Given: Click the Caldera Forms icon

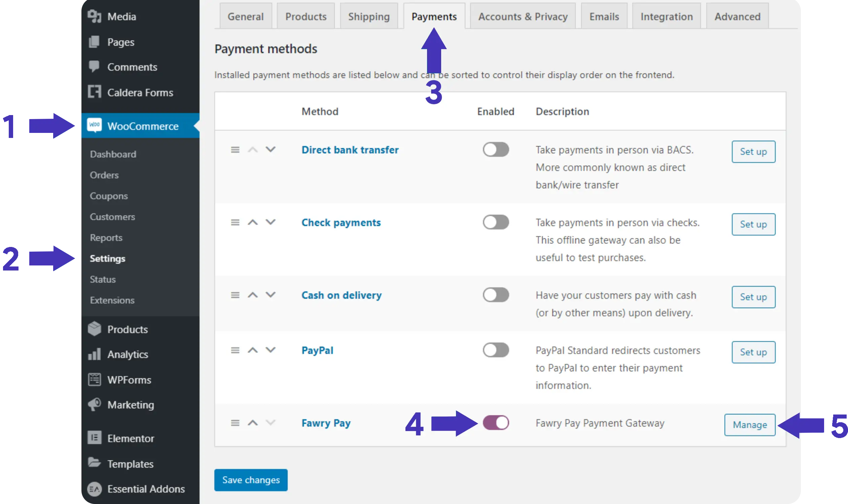Looking at the screenshot, I should click(95, 92).
